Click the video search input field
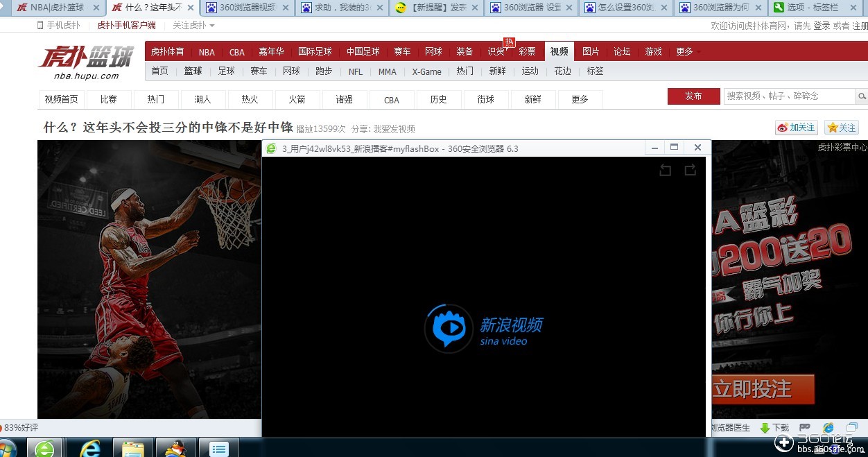This screenshot has height=457, width=868. pyautogui.click(x=790, y=96)
